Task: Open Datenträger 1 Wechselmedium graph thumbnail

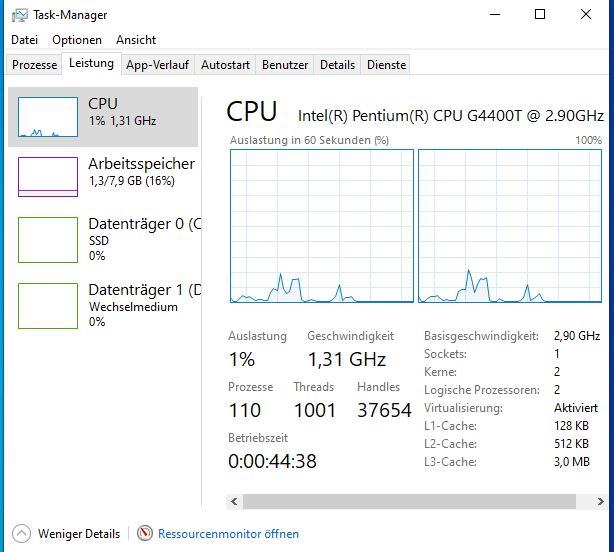Action: 47,305
